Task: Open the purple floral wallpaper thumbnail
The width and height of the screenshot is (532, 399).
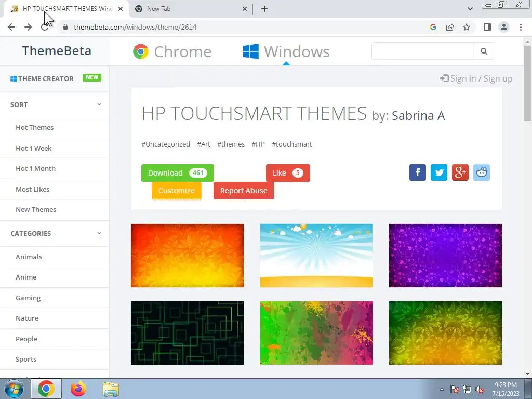Action: coord(445,256)
